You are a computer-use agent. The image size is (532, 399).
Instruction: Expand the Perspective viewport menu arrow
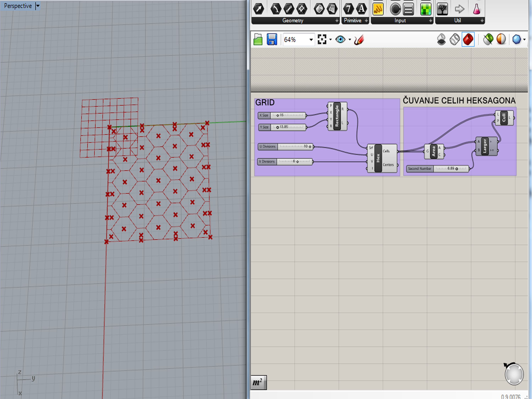click(38, 6)
